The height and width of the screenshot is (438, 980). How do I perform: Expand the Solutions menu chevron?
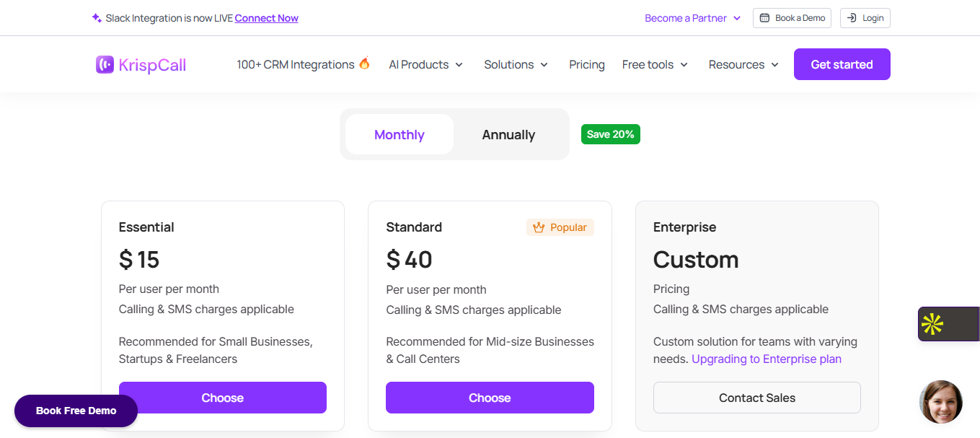[x=544, y=65]
